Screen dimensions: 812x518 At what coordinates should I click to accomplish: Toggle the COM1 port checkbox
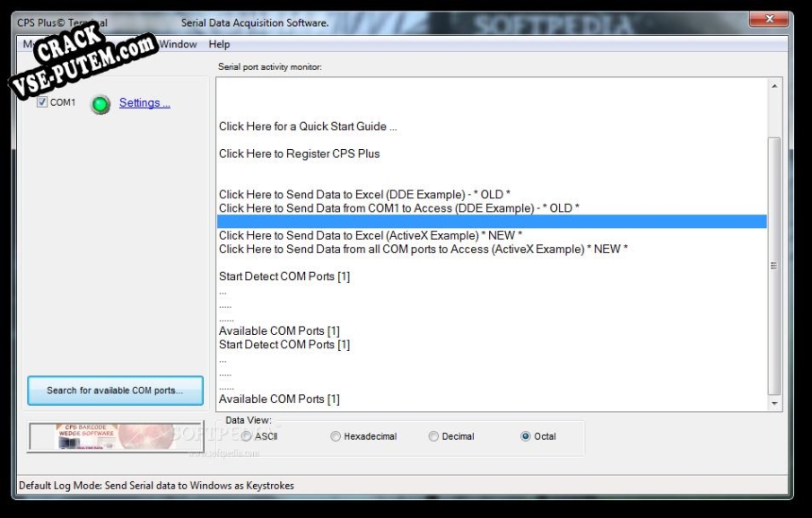pos(42,102)
